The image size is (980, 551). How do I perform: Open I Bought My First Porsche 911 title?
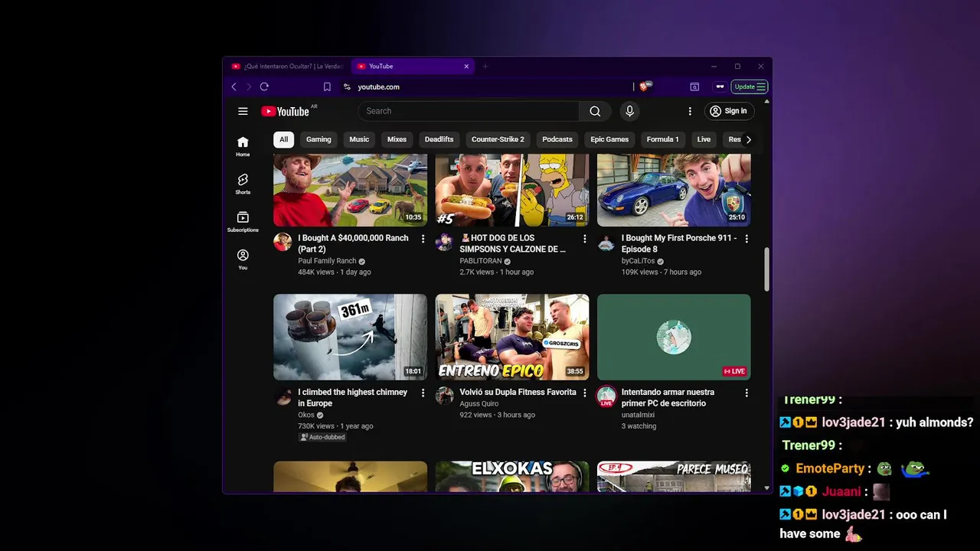678,243
